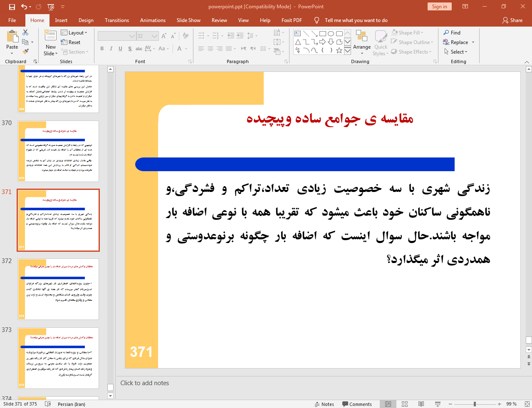Select the Star shape in gallery
Image resolution: width=532 pixels, height=408 pixels.
point(339,50)
